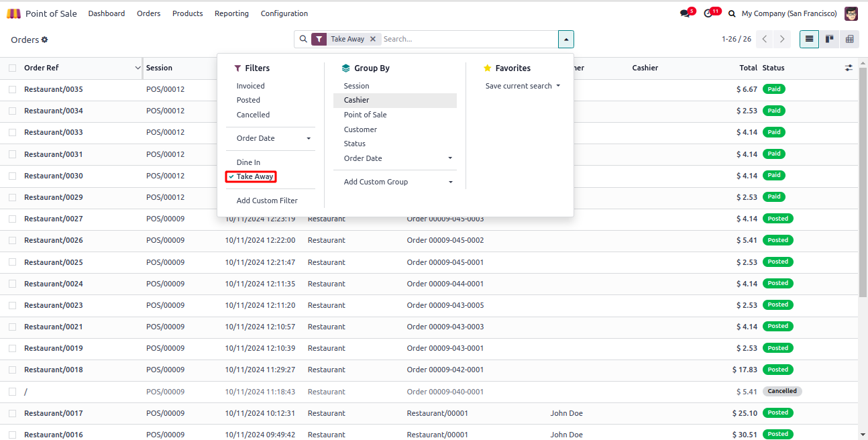Click the Point of Sale app logo icon
The width and height of the screenshot is (868, 440).
tap(13, 13)
